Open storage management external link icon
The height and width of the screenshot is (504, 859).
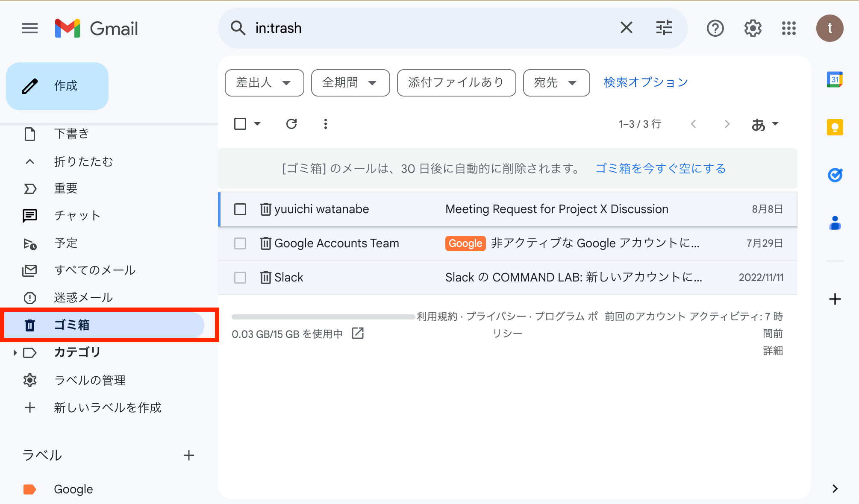tap(358, 333)
